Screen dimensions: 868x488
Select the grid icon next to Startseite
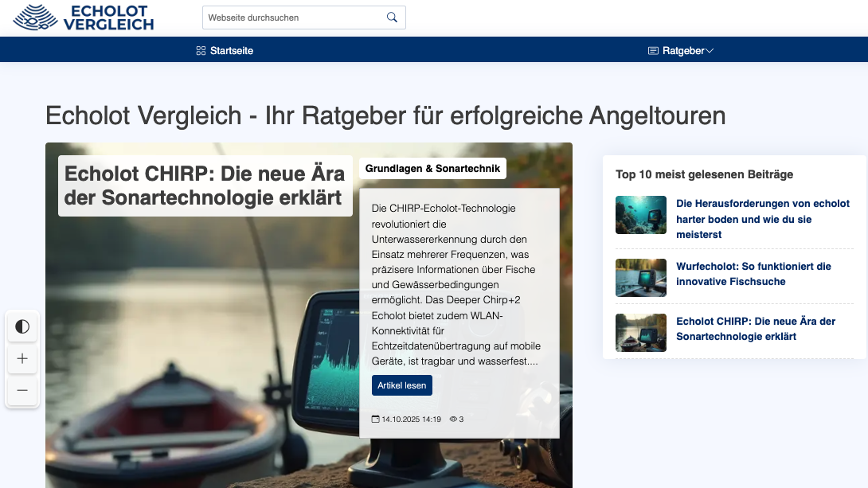pos(199,50)
